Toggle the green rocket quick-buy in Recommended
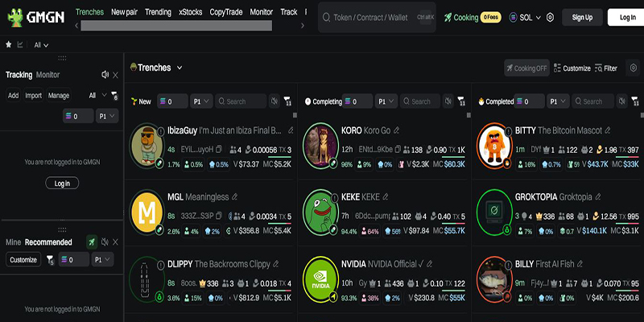Viewport: 644px width, 322px height. coord(92,242)
